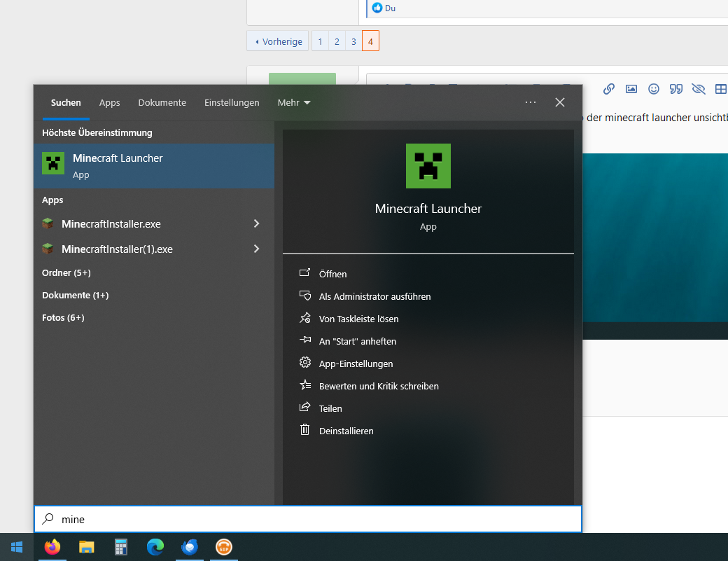Go to forum page 2
The height and width of the screenshot is (561, 728).
click(337, 41)
